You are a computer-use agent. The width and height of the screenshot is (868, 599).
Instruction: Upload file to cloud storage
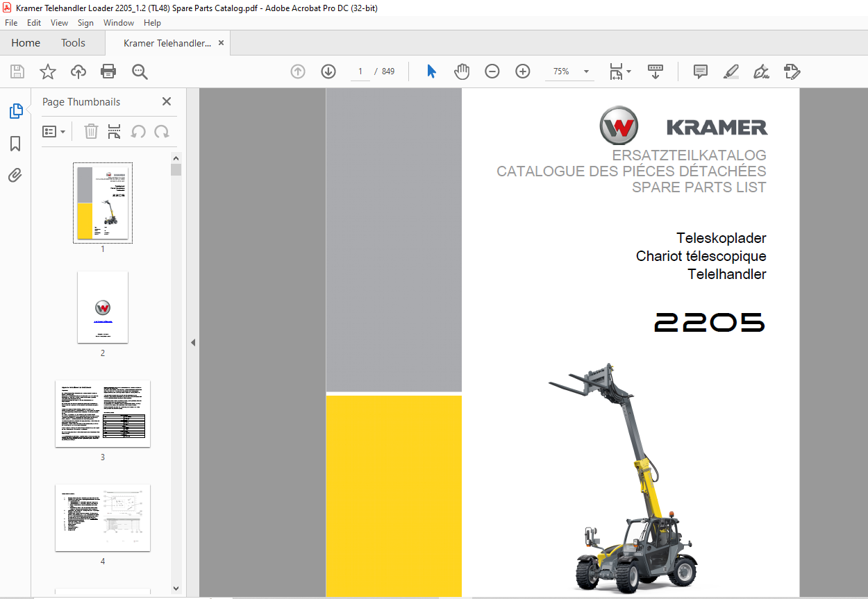click(78, 71)
